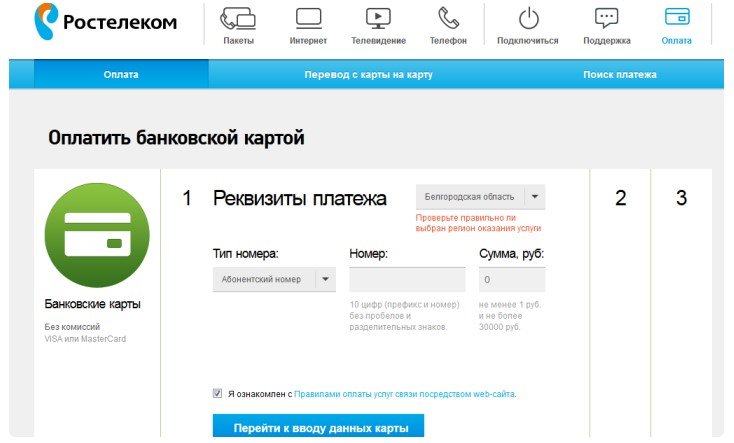The height and width of the screenshot is (443, 734).
Task: Open the Абонентский номер type dropdown
Action: coord(264,280)
